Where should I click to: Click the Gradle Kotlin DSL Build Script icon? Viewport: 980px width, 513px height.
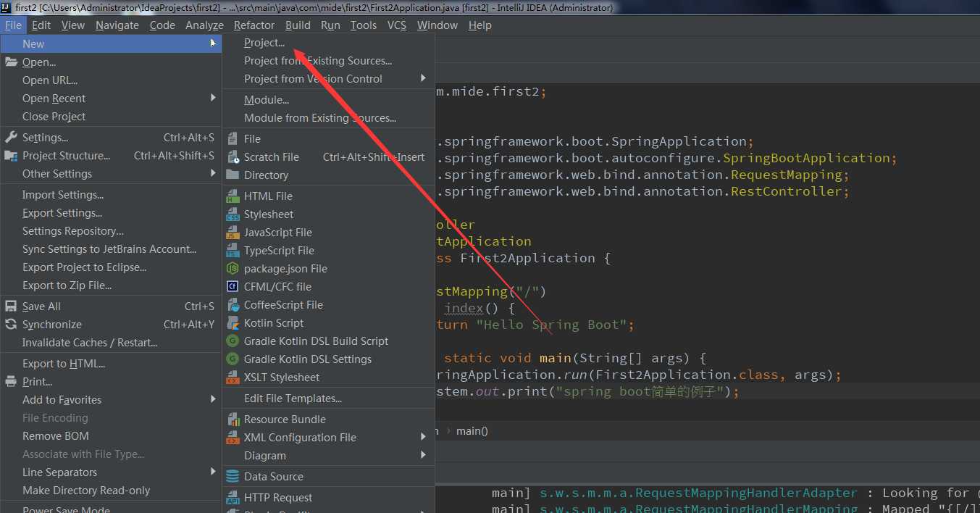click(x=233, y=341)
